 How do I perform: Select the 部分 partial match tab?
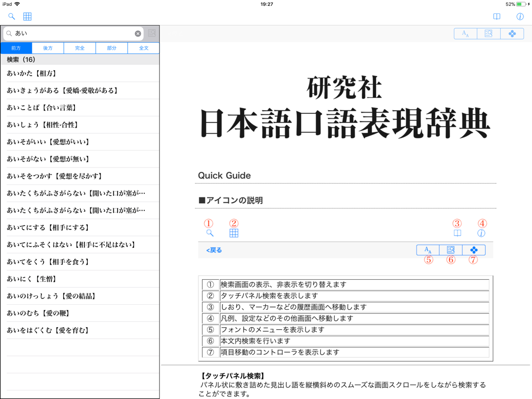112,48
